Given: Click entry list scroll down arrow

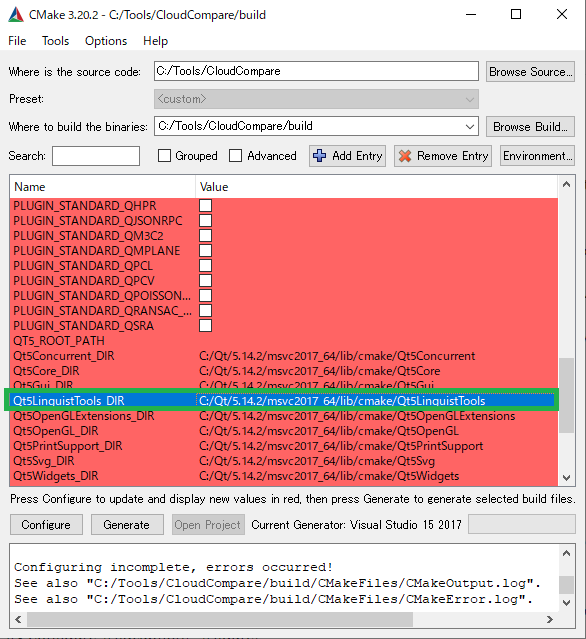Looking at the screenshot, I should (x=566, y=478).
